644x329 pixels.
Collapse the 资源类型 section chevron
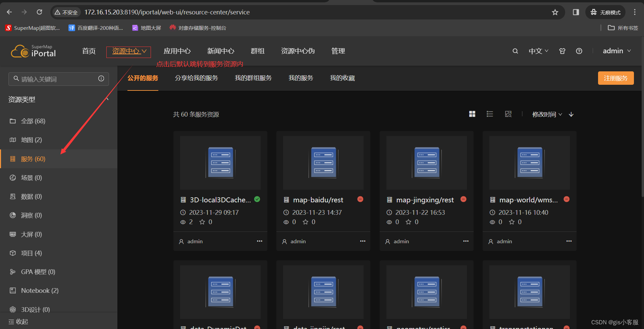click(107, 99)
